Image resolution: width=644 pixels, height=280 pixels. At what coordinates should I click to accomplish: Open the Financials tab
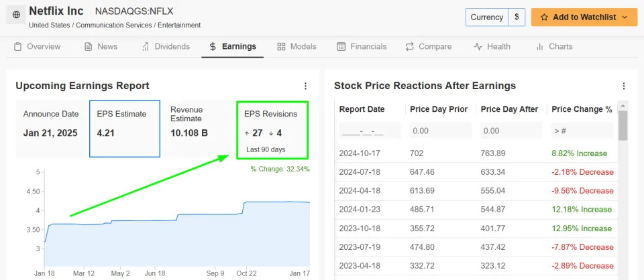(x=362, y=46)
